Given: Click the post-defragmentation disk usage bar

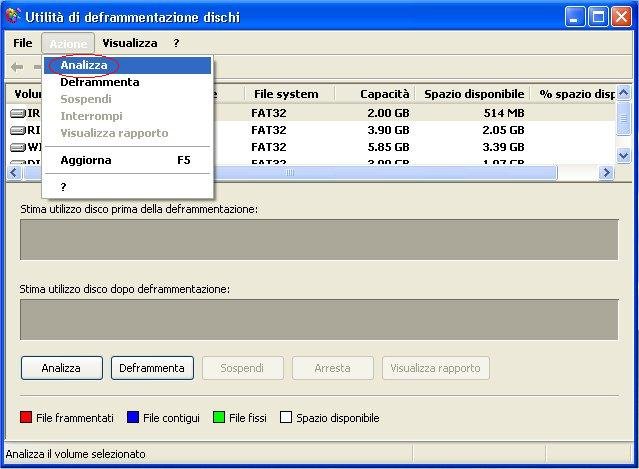Looking at the screenshot, I should [319, 319].
